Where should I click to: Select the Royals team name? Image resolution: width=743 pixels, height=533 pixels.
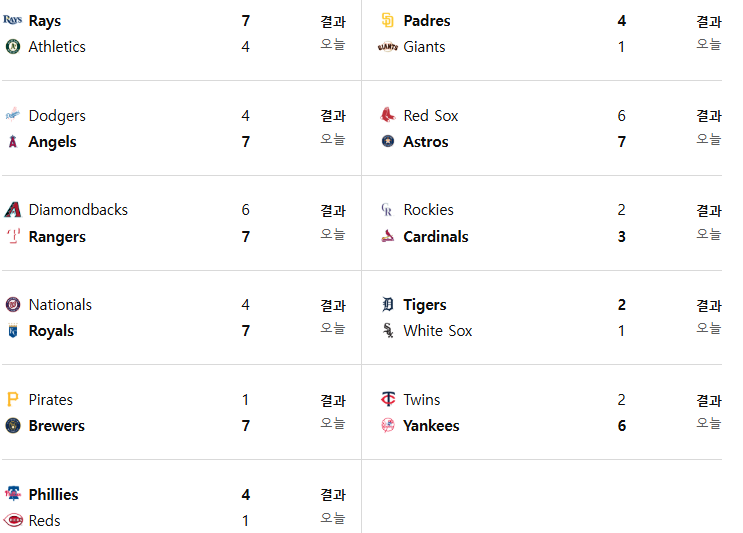click(x=51, y=331)
